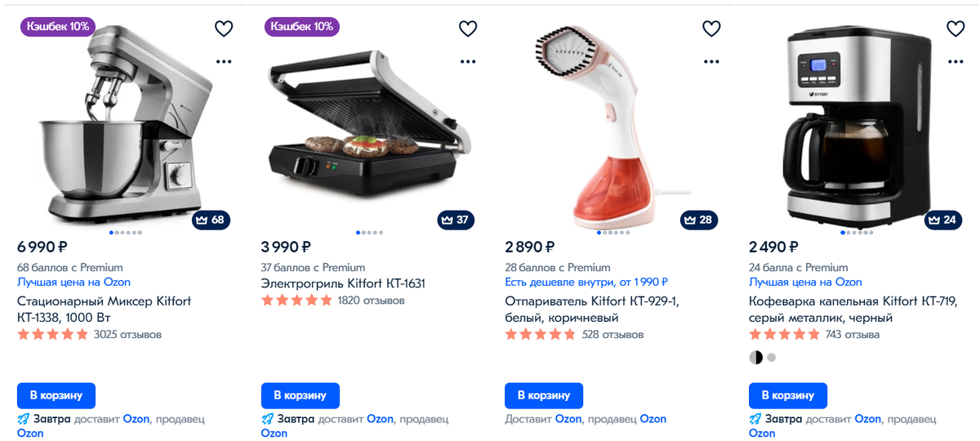Select the black-and-white color swatch for the coffee maker
980x441 pixels.
coord(755,358)
